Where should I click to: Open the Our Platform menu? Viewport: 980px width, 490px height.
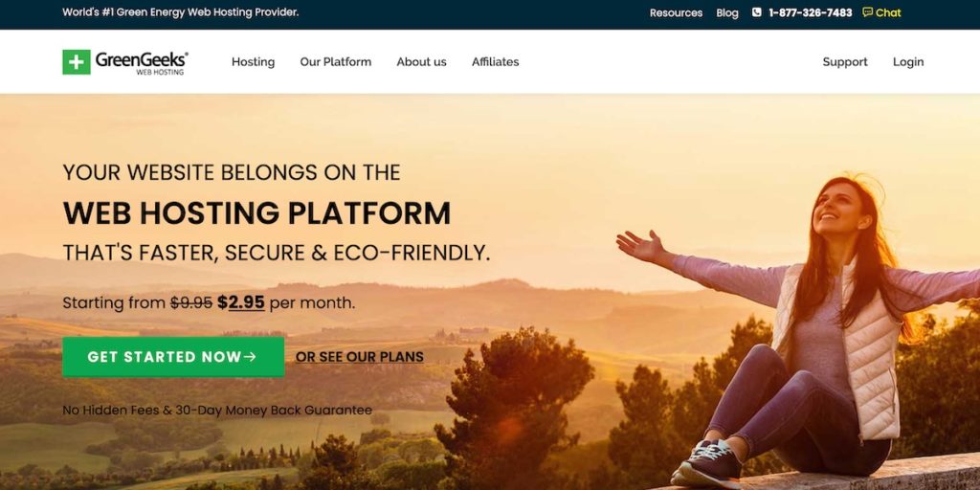(336, 62)
